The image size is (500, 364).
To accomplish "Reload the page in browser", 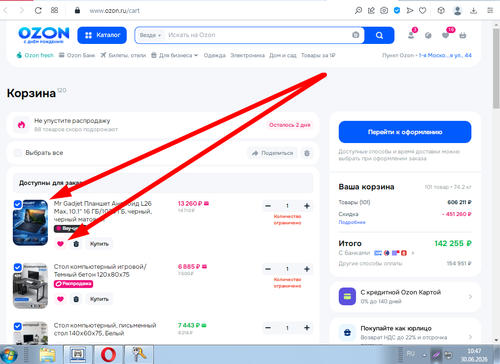I will pyautogui.click(x=38, y=10).
